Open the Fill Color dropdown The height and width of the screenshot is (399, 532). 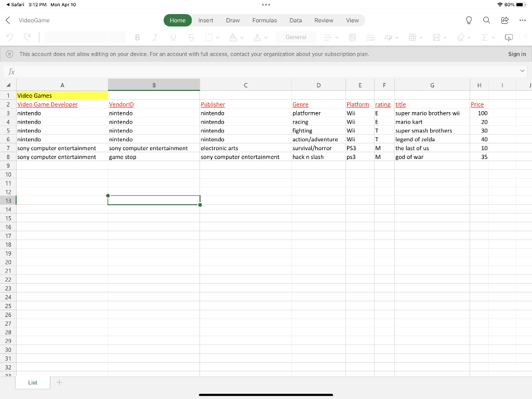click(235, 37)
